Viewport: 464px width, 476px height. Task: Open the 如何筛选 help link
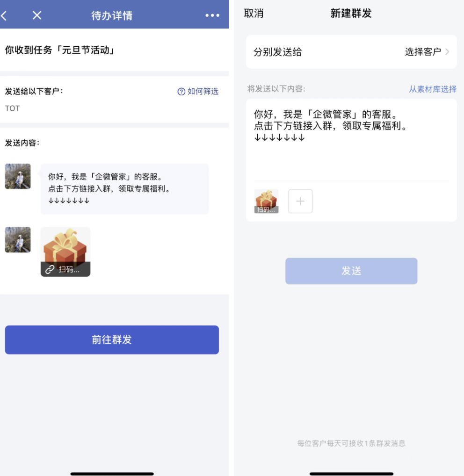point(203,91)
